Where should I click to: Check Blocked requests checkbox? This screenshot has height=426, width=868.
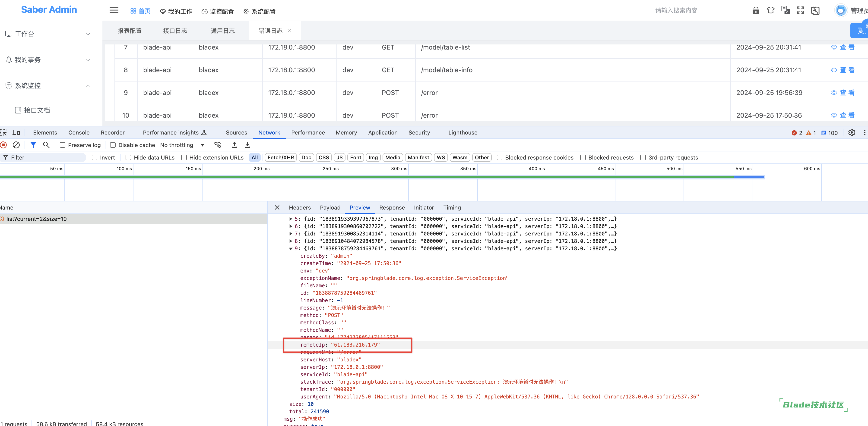click(x=583, y=158)
